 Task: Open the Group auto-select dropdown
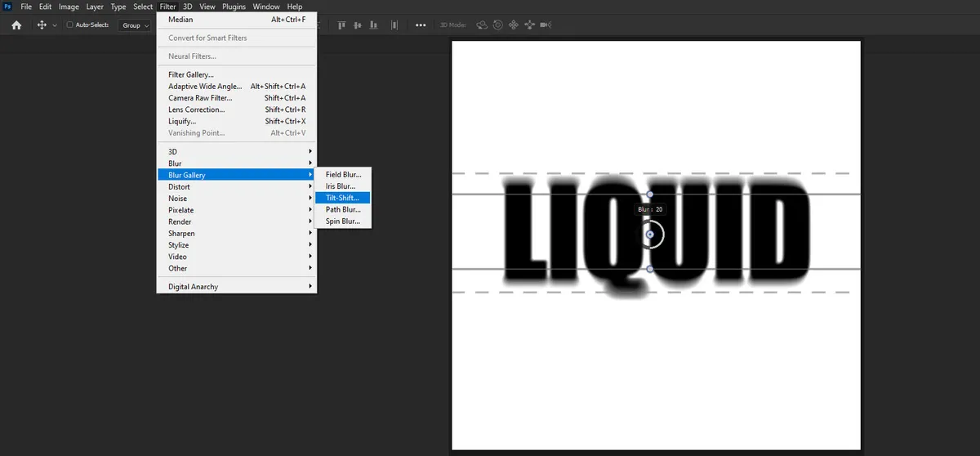pos(135,25)
